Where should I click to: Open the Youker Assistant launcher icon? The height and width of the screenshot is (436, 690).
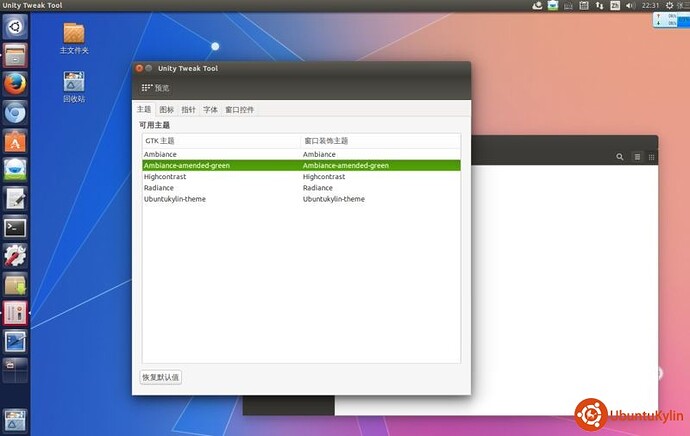click(x=15, y=170)
